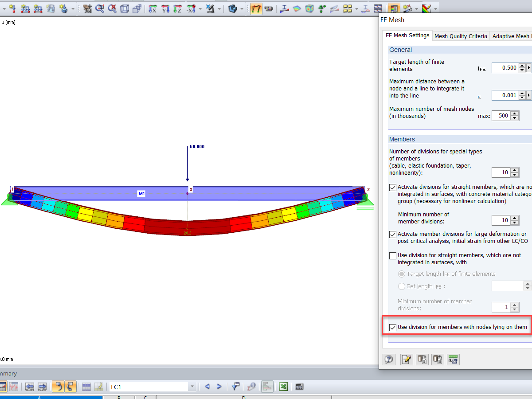Switch to the Mesh Quality Criteria tab

(461, 36)
